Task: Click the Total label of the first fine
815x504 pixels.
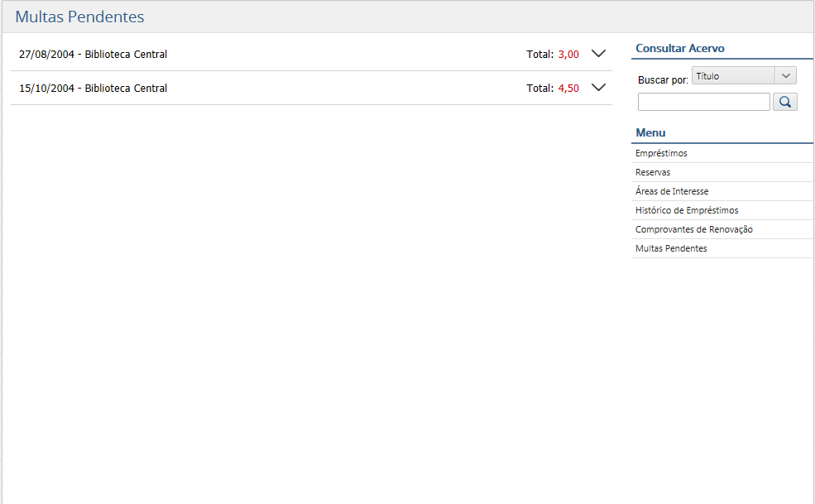Action: [x=539, y=55]
